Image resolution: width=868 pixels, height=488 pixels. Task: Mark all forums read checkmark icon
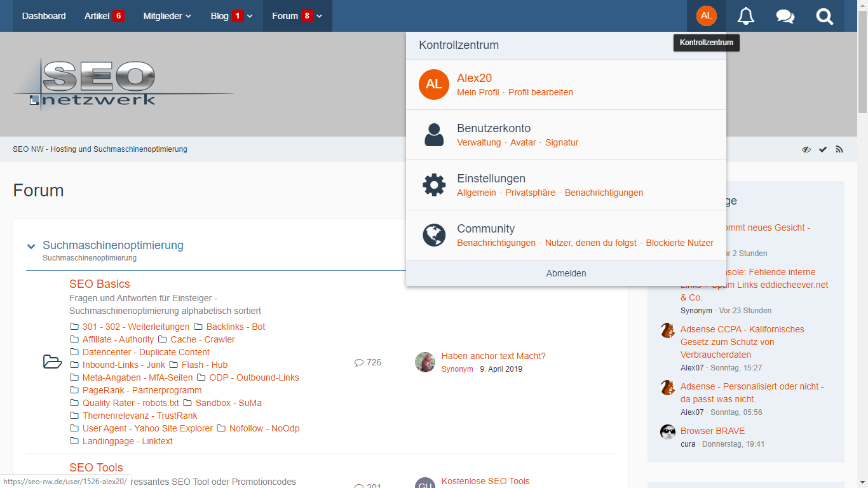pyautogui.click(x=823, y=149)
